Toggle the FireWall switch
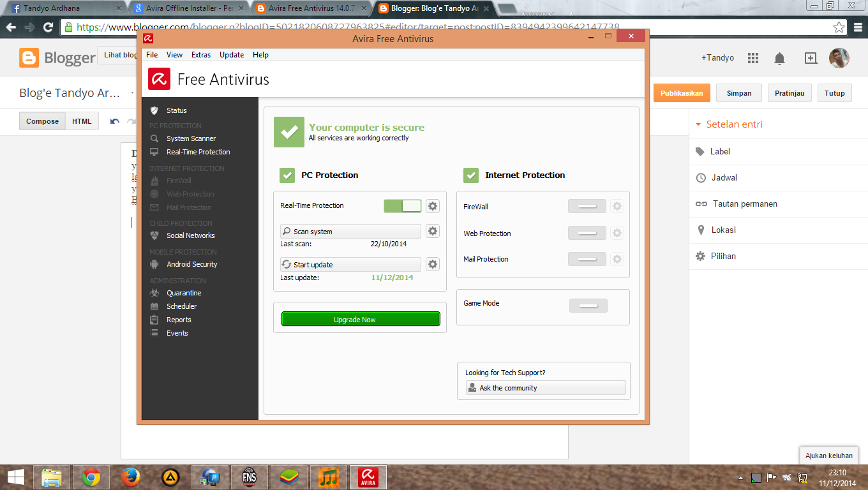 (x=587, y=206)
